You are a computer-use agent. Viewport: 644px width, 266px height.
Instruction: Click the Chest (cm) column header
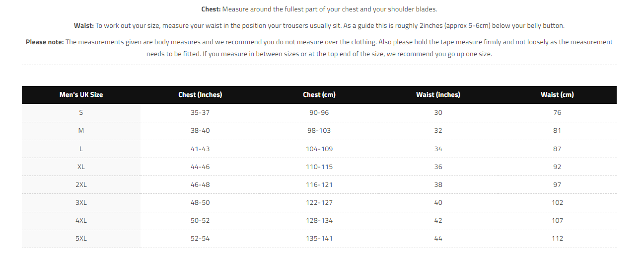coord(319,94)
